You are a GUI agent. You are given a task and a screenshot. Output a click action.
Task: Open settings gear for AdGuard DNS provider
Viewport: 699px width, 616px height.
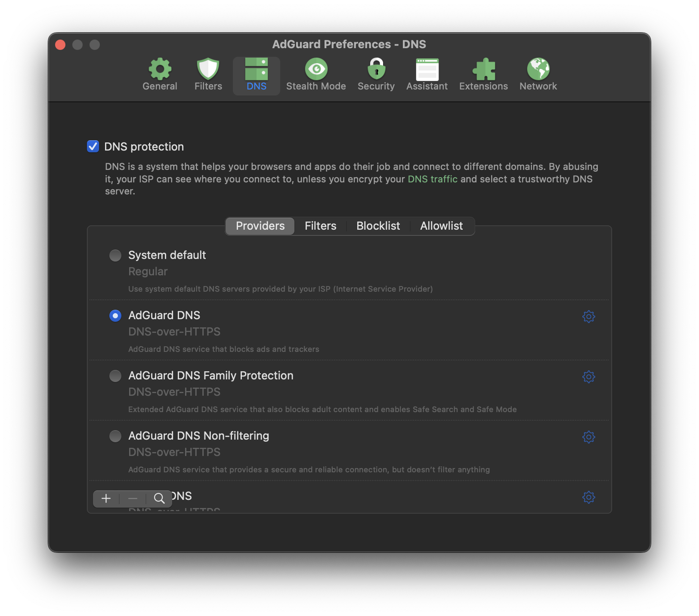click(588, 317)
